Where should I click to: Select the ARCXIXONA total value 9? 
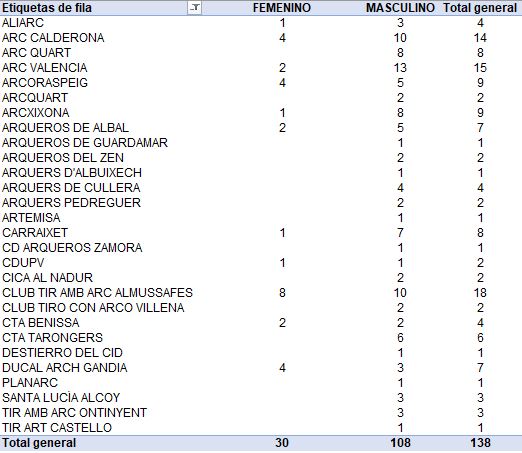[480, 113]
